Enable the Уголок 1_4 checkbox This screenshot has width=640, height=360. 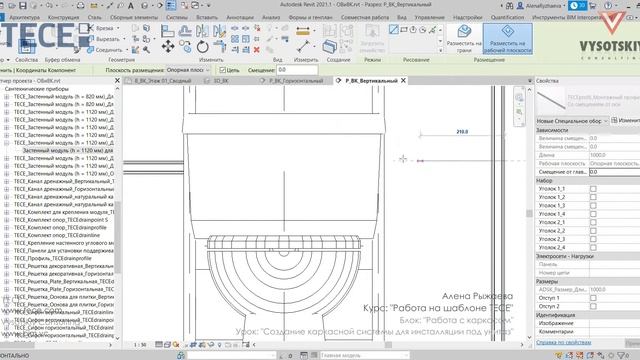pos(593,214)
